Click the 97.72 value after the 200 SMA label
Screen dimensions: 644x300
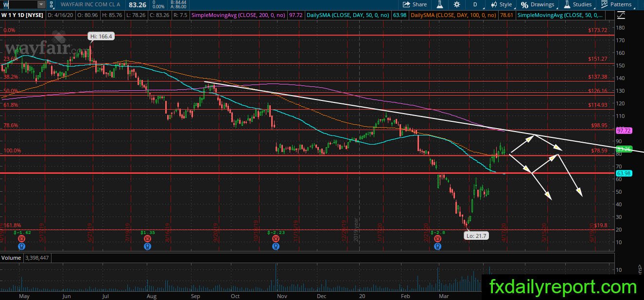[x=296, y=15]
